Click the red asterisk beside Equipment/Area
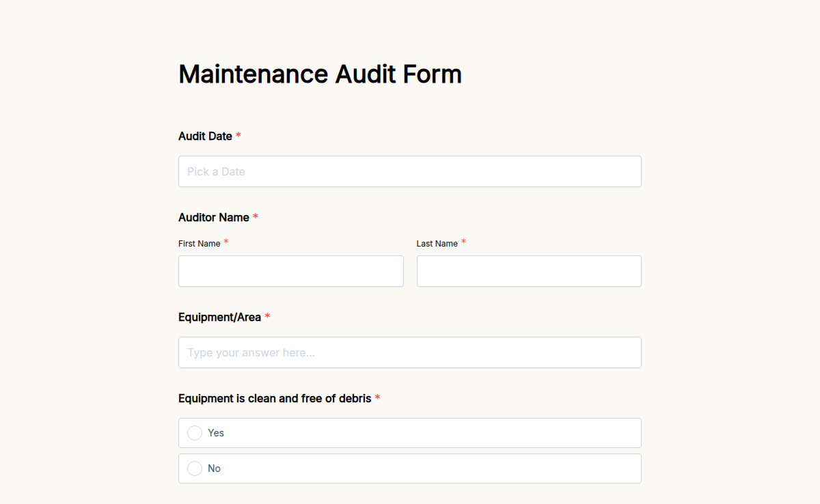 point(267,317)
